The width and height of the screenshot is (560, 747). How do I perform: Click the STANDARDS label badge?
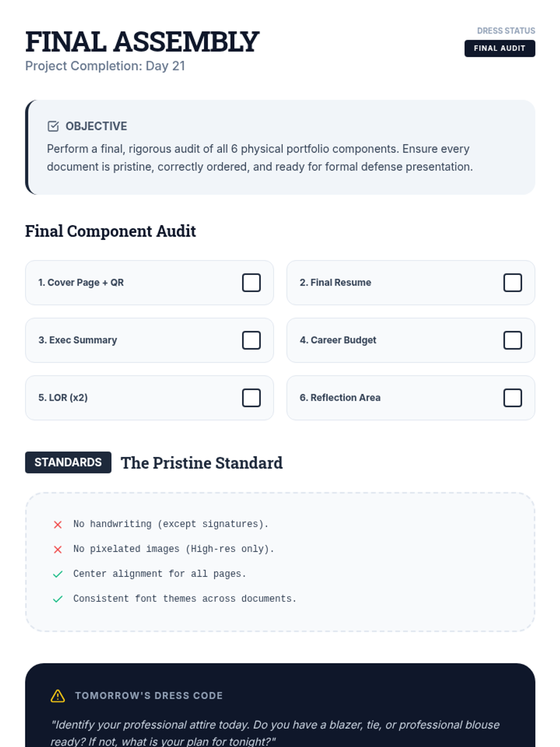tap(68, 462)
